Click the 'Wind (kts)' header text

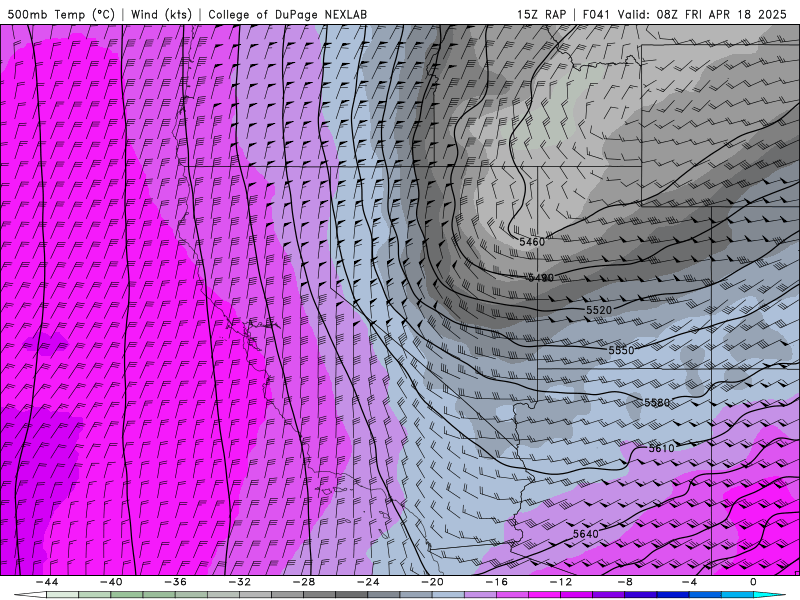161,14
